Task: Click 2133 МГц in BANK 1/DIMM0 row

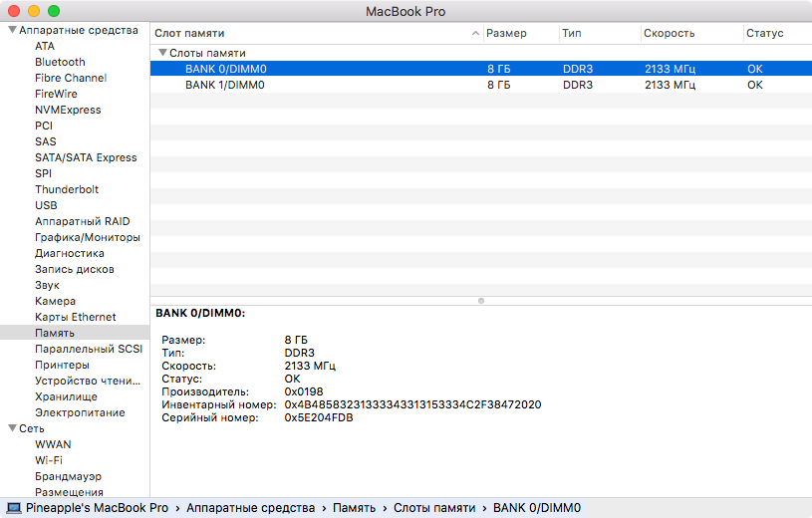Action: (671, 85)
